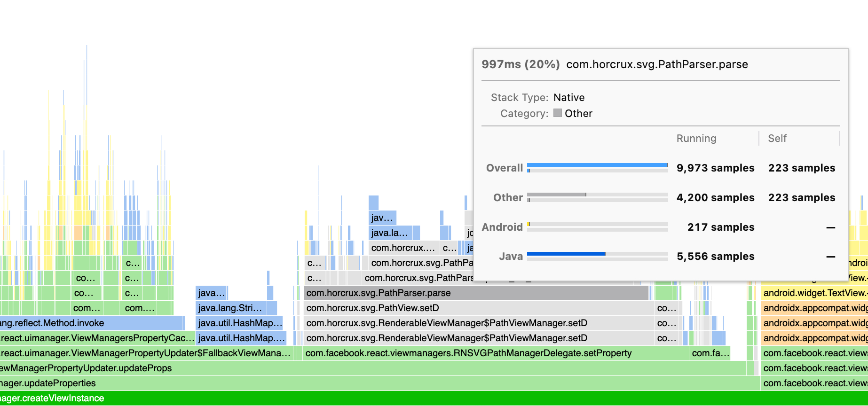Select the ViewManagerPropertyUpdater$FallbackViewMana… frame
The height and width of the screenshot is (406, 868).
point(145,353)
